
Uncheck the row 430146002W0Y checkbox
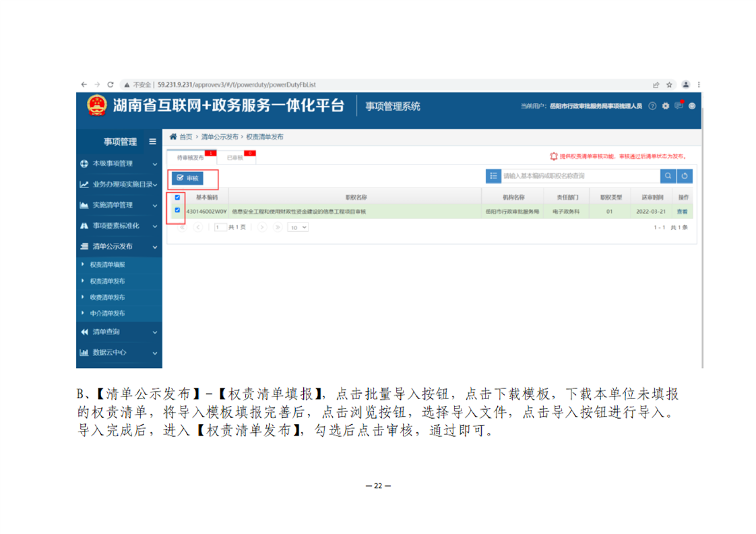tap(178, 210)
